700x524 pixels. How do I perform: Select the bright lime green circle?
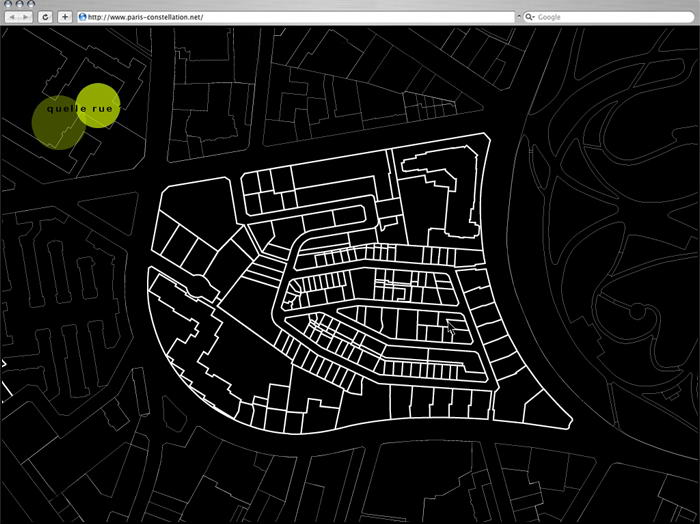pos(98,105)
